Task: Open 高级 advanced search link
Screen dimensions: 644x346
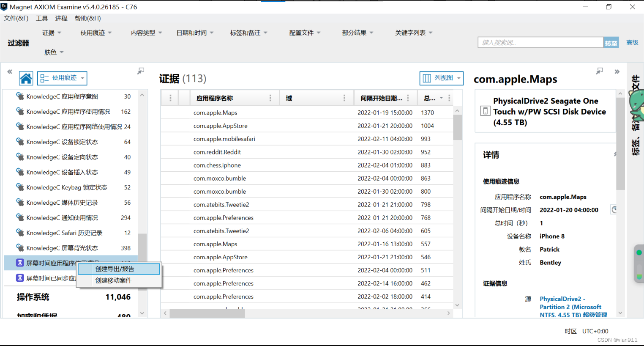Action: tap(632, 43)
